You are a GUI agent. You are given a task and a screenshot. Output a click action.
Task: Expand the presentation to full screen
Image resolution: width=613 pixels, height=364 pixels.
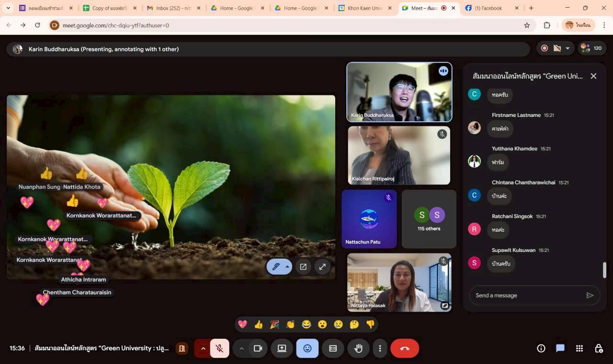pos(322,267)
